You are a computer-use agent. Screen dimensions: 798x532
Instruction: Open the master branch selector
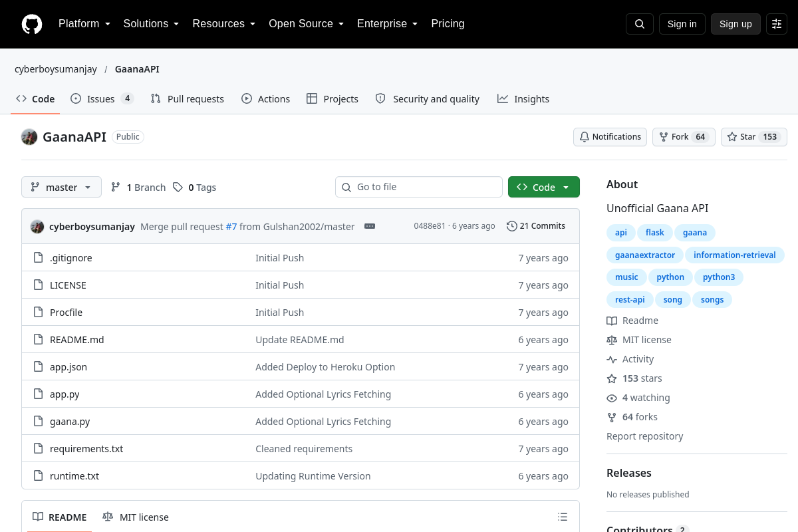click(x=61, y=187)
